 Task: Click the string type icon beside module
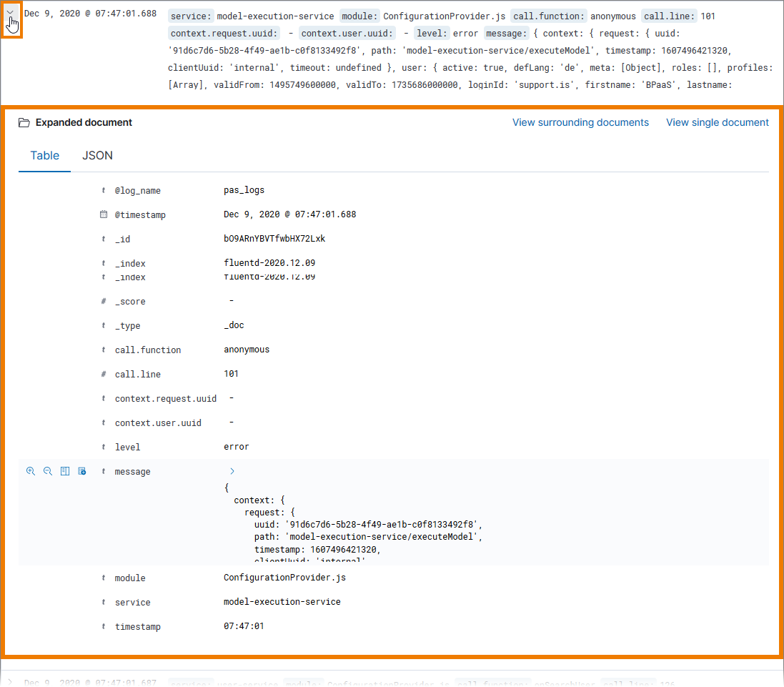(103, 578)
